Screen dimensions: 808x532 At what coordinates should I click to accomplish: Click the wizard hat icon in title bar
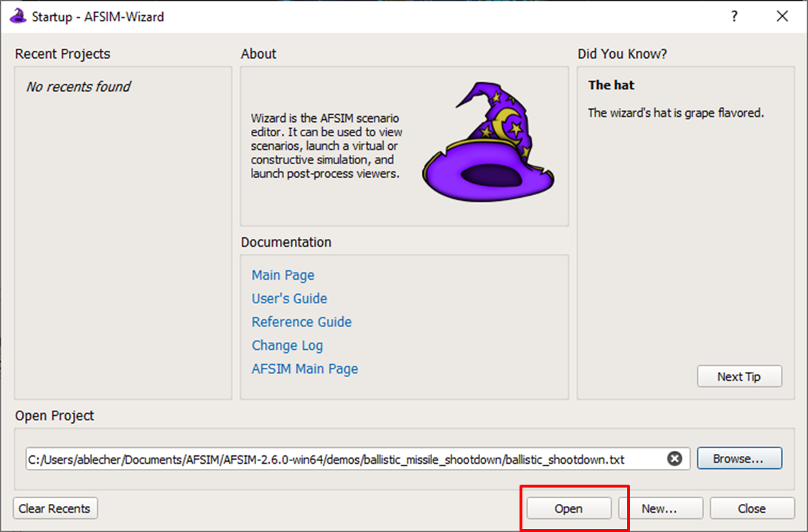point(18,16)
